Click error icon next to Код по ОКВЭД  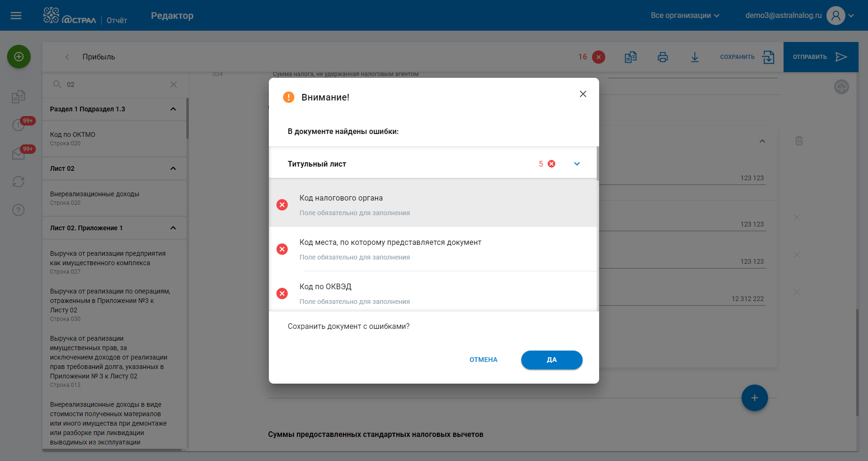pos(282,293)
